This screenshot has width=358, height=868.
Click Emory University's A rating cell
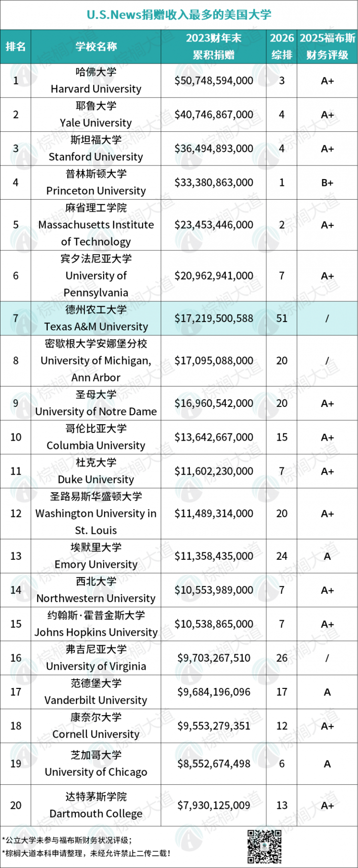click(327, 556)
